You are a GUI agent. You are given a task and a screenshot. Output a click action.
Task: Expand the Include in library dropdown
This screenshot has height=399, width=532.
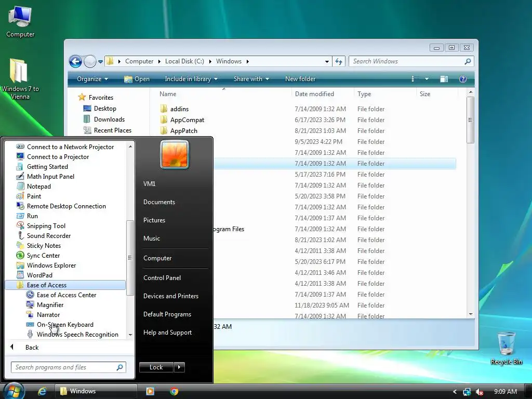coord(191,79)
